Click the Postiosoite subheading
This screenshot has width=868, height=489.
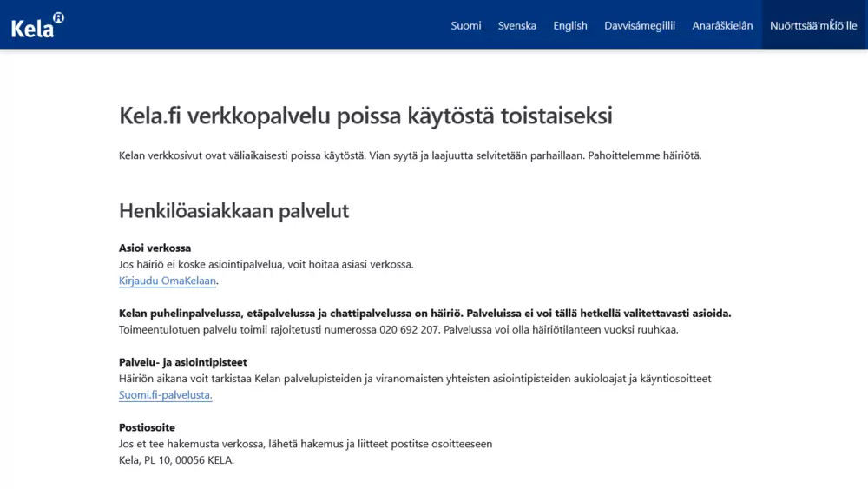point(147,427)
